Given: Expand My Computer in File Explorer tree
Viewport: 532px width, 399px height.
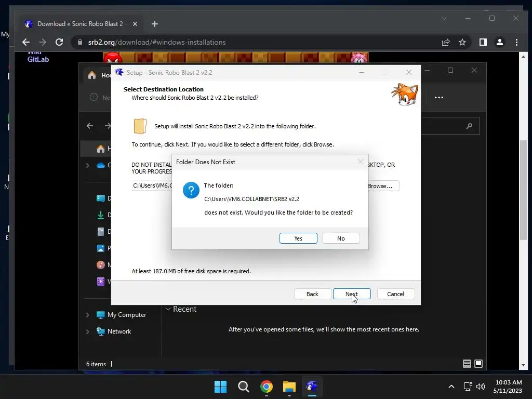Looking at the screenshot, I should point(87,315).
